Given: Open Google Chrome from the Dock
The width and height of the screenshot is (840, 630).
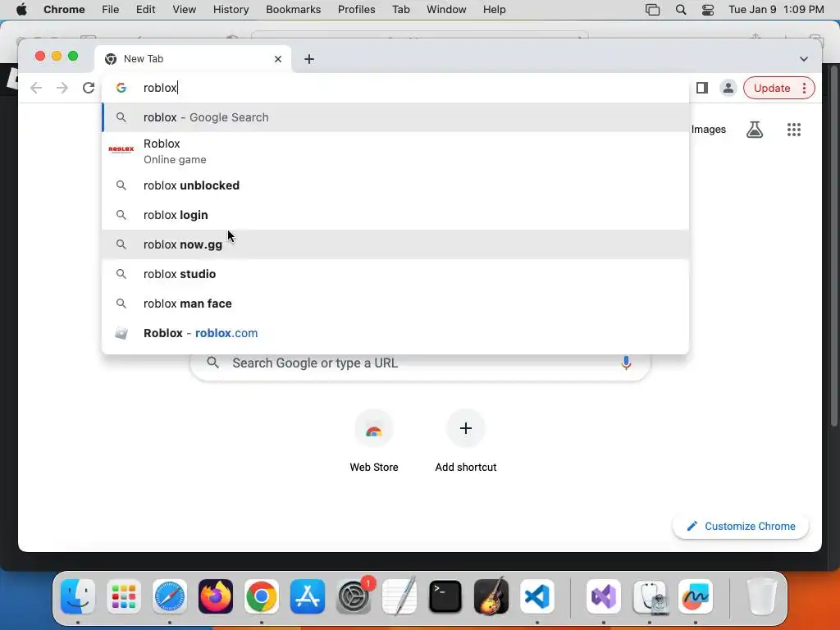Looking at the screenshot, I should (x=262, y=596).
